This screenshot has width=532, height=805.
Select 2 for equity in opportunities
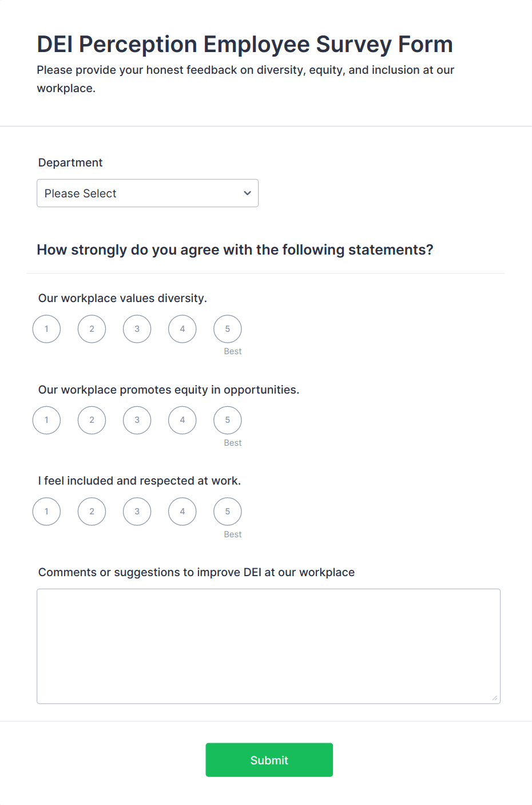pyautogui.click(x=92, y=420)
